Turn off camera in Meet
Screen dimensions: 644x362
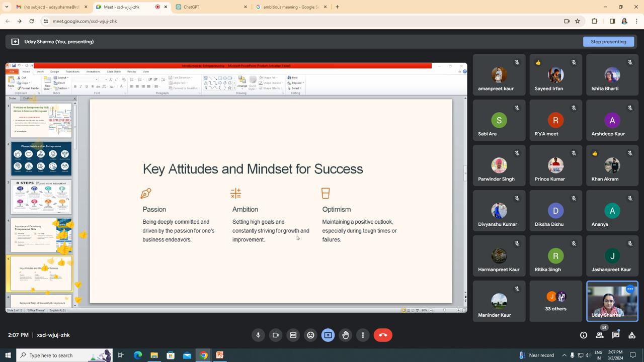[276, 335]
